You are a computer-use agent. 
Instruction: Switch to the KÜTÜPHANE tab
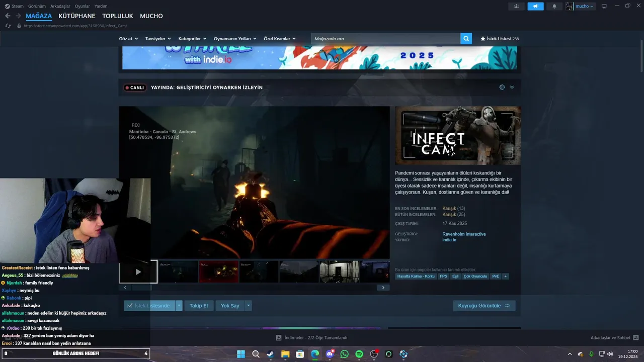point(77,16)
